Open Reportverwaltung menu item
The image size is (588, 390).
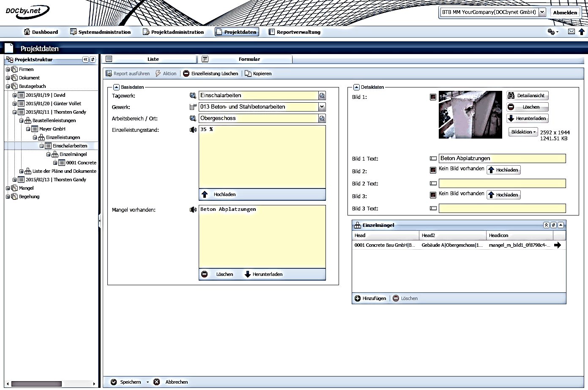click(x=295, y=32)
